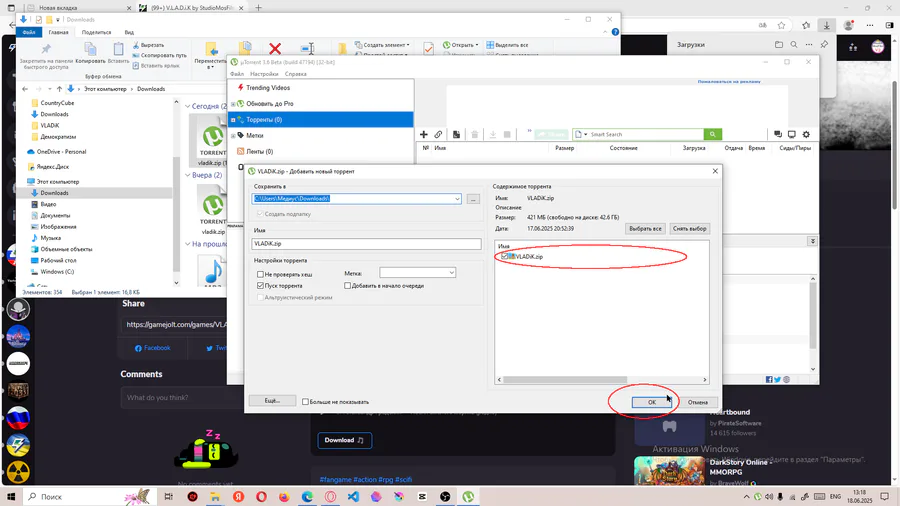Click the Edge browser icon in taskbar
Image resolution: width=900 pixels, height=506 pixels.
tap(307, 497)
